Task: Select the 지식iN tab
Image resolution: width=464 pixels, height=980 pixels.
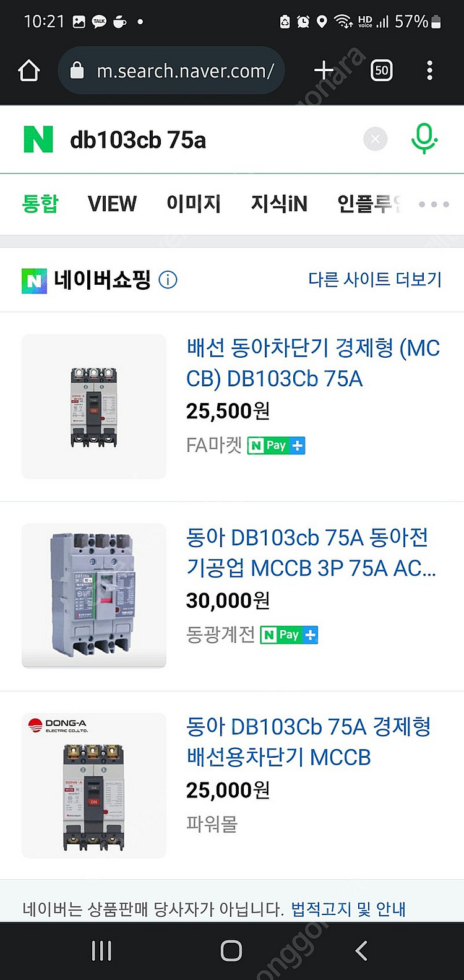Action: (279, 204)
